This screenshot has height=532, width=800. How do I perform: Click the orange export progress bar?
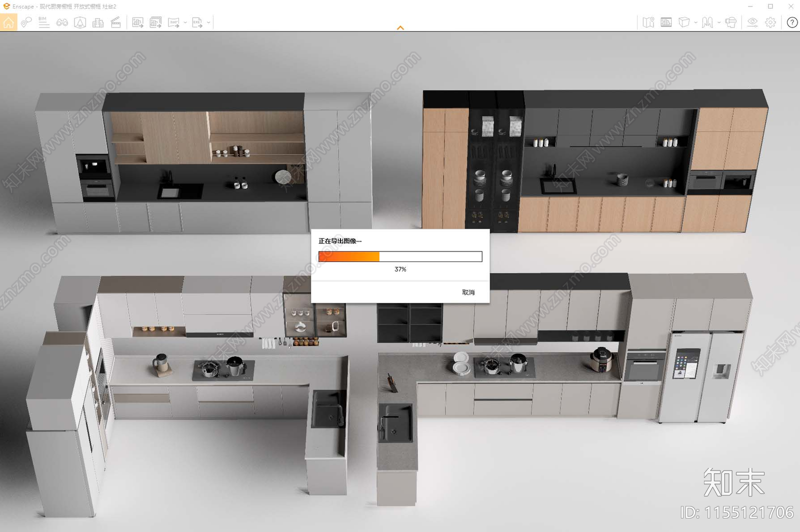click(400, 256)
